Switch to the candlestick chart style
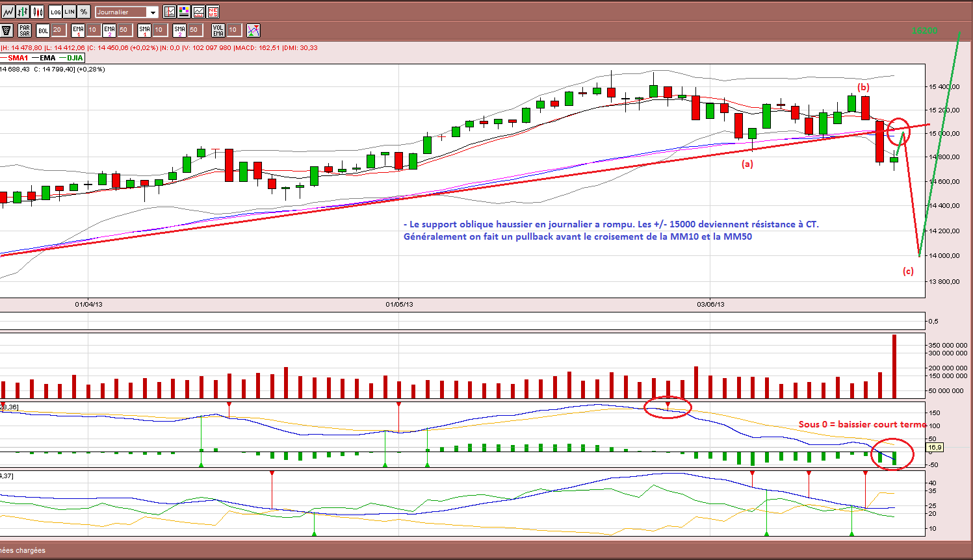This screenshot has width=973, height=560. [x=38, y=12]
